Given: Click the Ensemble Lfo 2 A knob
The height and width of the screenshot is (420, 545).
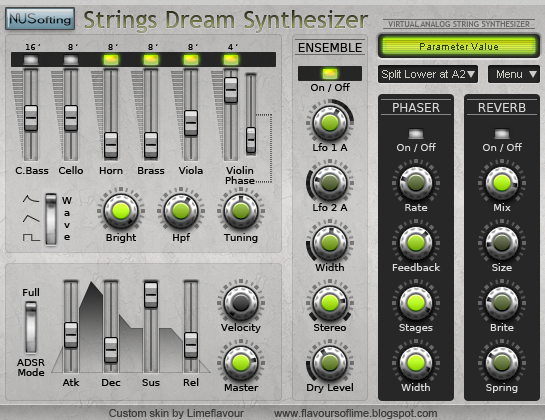Looking at the screenshot, I should coord(330,183).
